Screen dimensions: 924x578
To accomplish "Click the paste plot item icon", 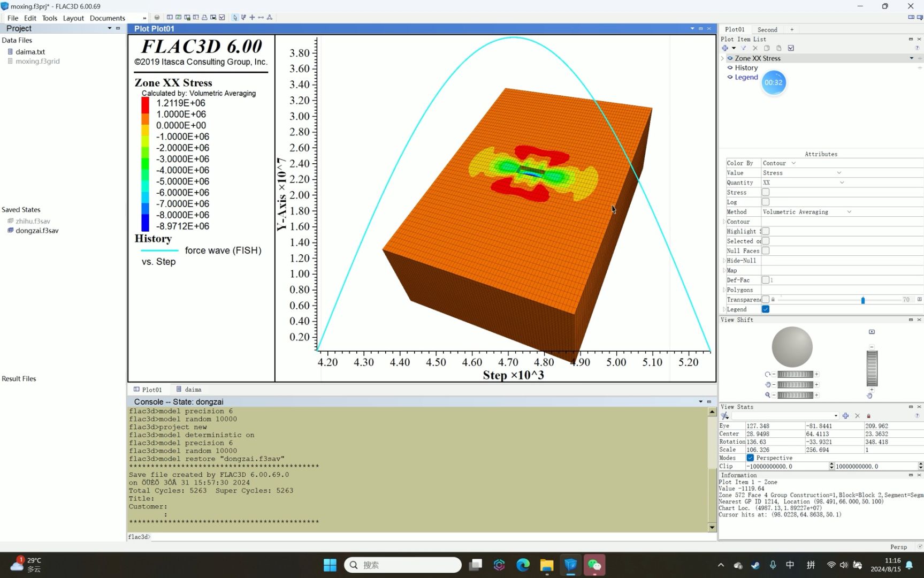I will pos(778,48).
